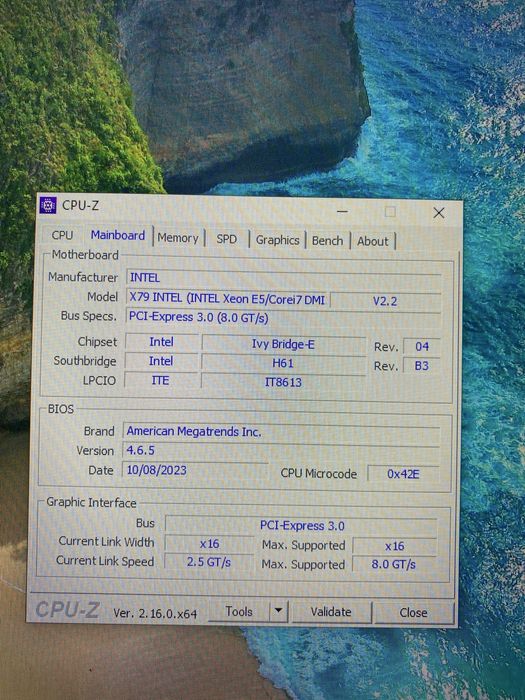525x700 pixels.
Task: Click the Ivy Bridge-E chipset field
Action: coord(283,344)
